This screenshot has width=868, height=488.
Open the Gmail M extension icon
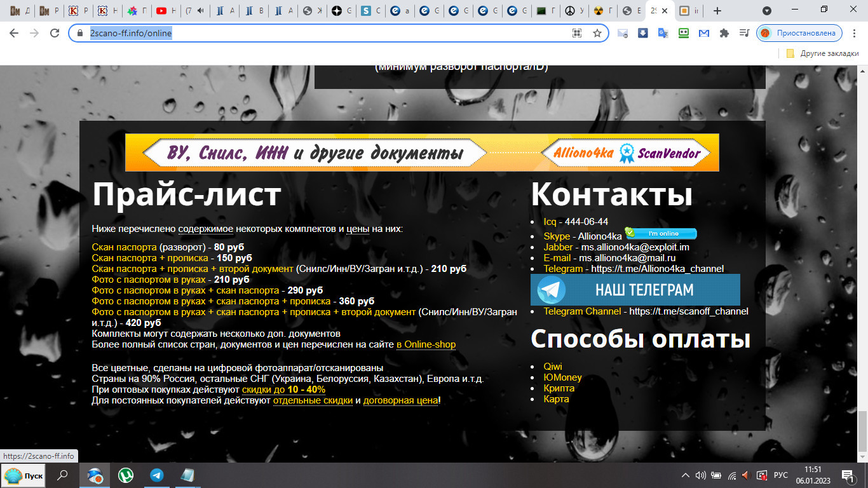703,33
